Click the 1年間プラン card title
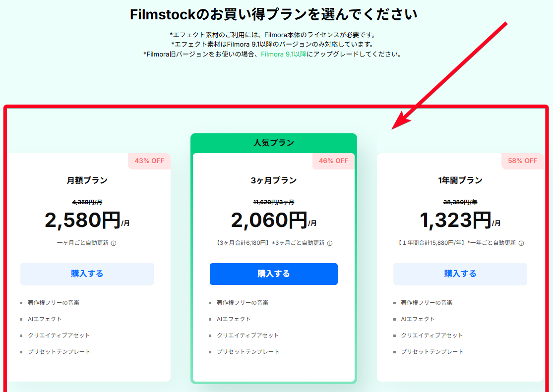Viewport: 553px width, 392px height. 460,180
